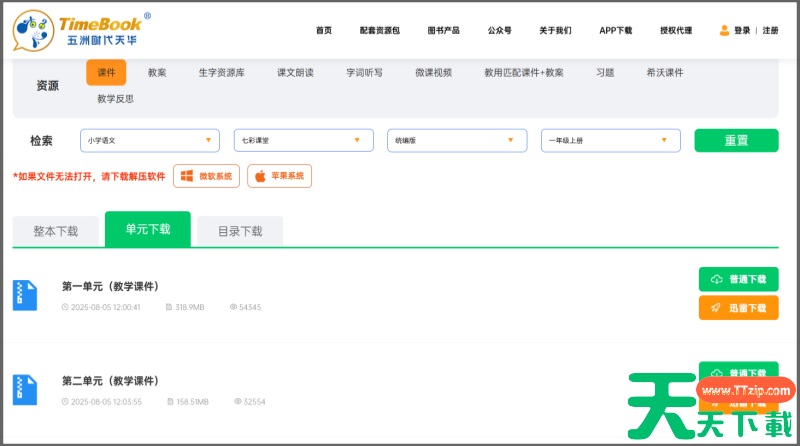800x446 pixels.
Task: Open the second unit zip file icon
Action: tap(25, 389)
